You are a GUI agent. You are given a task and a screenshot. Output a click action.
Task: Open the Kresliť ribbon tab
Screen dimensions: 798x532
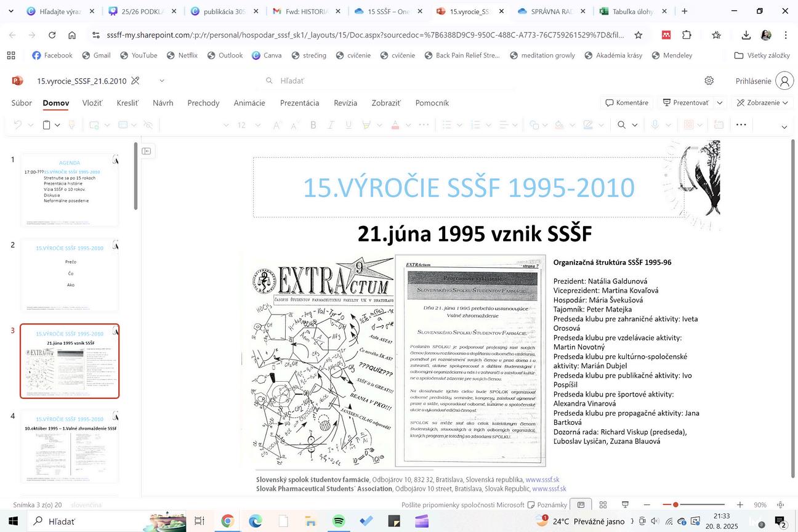[x=127, y=103]
